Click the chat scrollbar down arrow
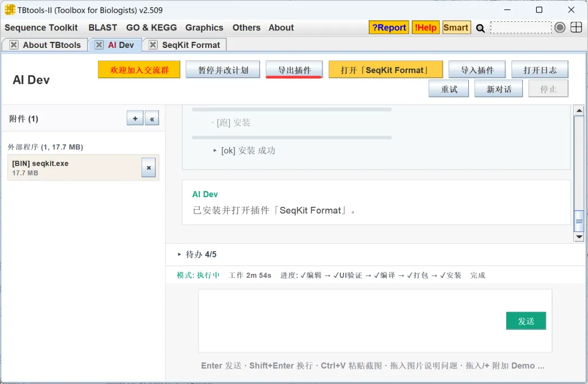588x384 pixels. [579, 236]
